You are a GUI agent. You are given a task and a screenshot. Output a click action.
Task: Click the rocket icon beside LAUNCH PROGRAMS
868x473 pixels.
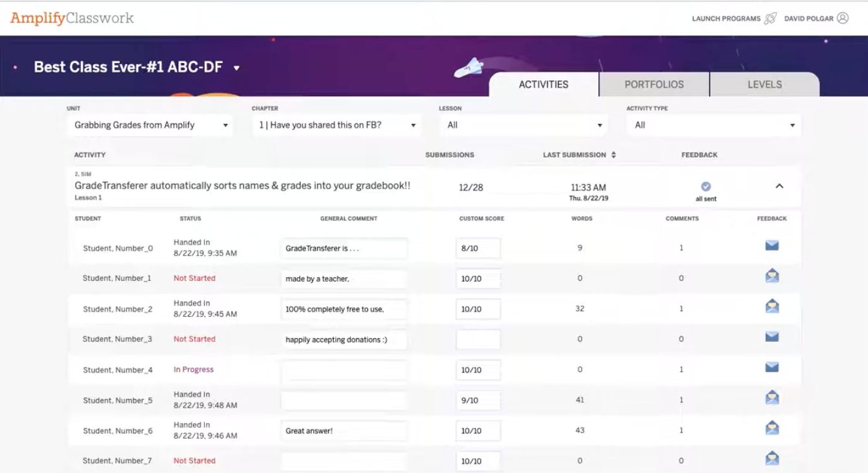coord(769,18)
